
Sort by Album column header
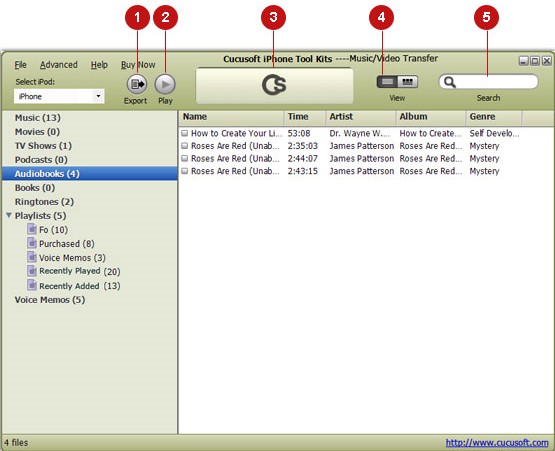click(430, 117)
